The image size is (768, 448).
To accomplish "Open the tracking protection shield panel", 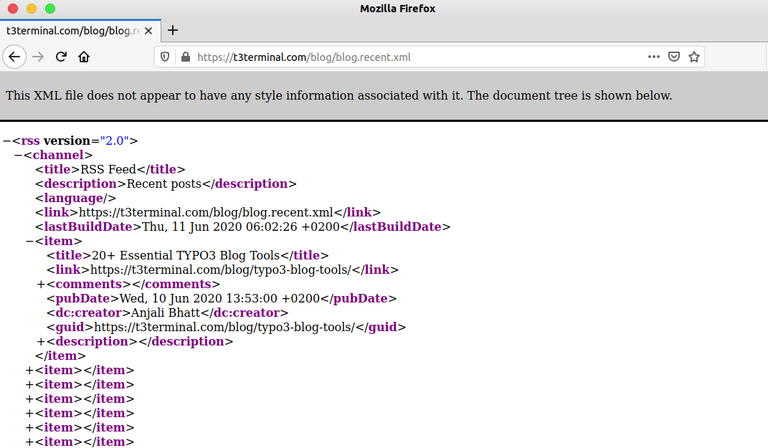I will tap(165, 57).
